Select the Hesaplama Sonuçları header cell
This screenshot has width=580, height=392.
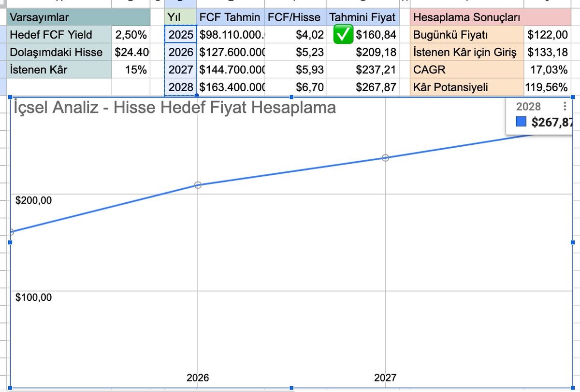click(x=491, y=17)
